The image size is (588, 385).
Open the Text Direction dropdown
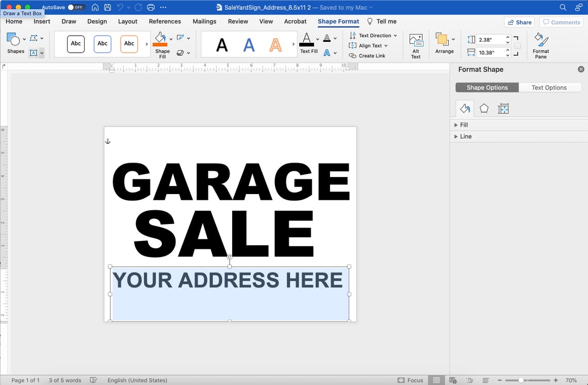[372, 35]
